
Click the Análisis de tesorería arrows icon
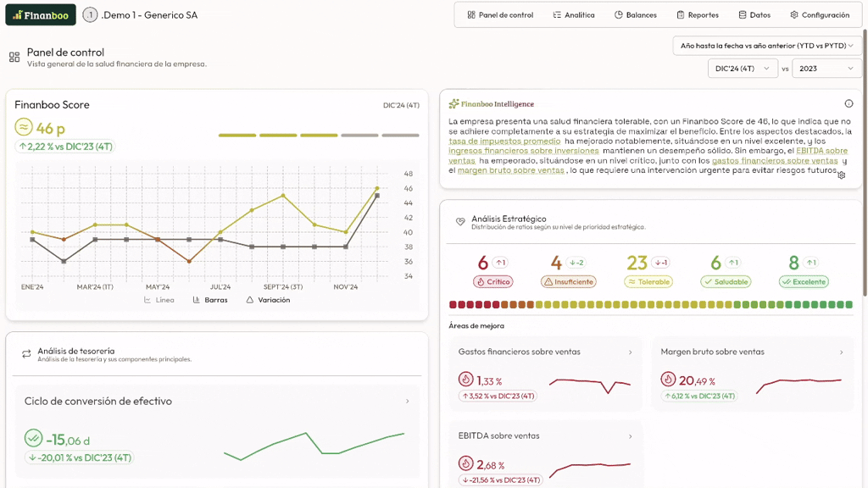[x=26, y=354]
